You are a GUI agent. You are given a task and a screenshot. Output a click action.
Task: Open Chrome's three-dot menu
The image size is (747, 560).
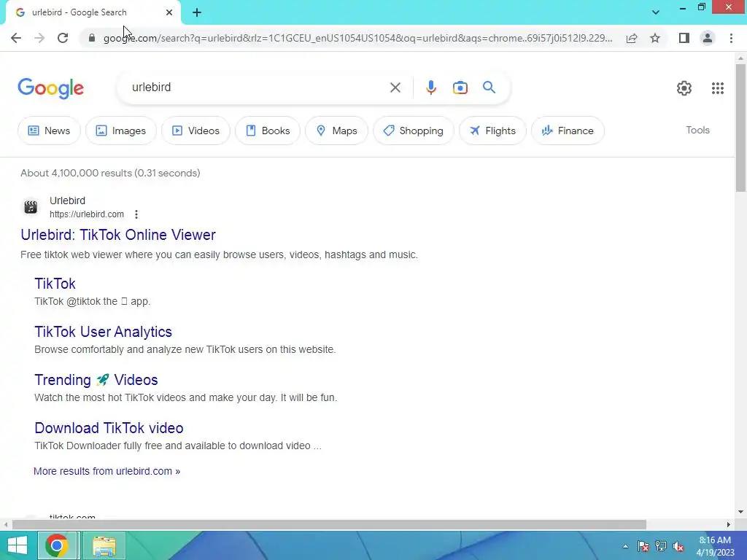tap(731, 38)
